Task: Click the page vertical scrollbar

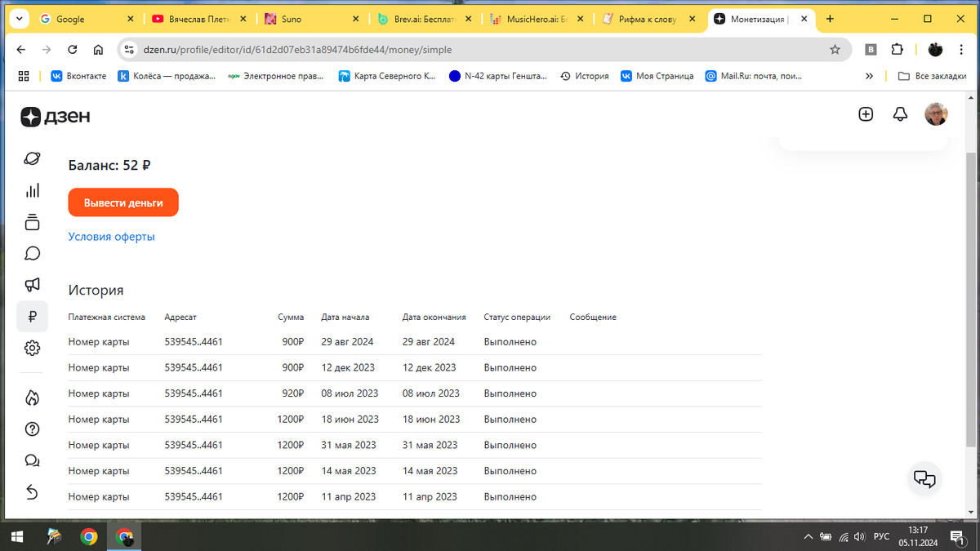Action: pos(970,299)
